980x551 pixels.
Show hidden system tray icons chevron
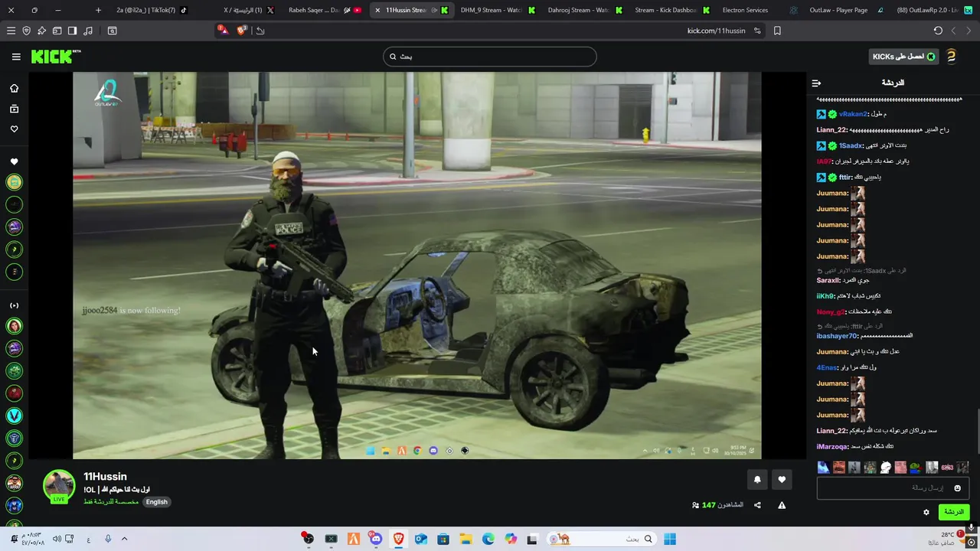124,539
